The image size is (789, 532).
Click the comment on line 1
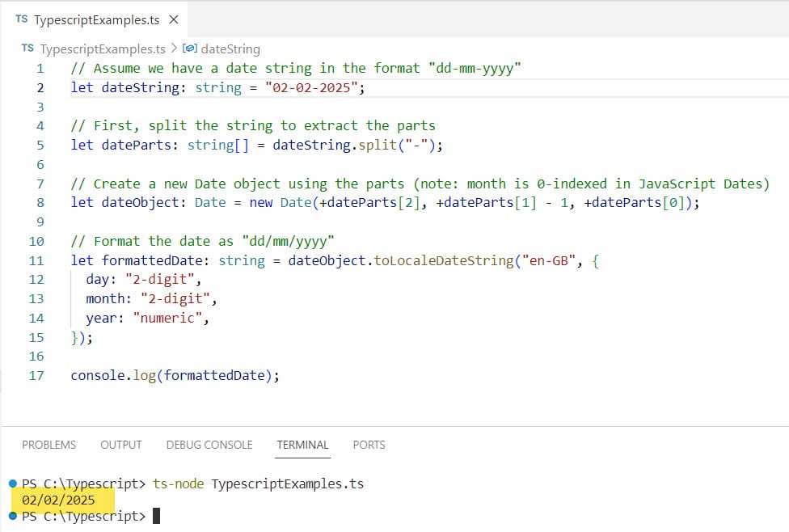(296, 69)
